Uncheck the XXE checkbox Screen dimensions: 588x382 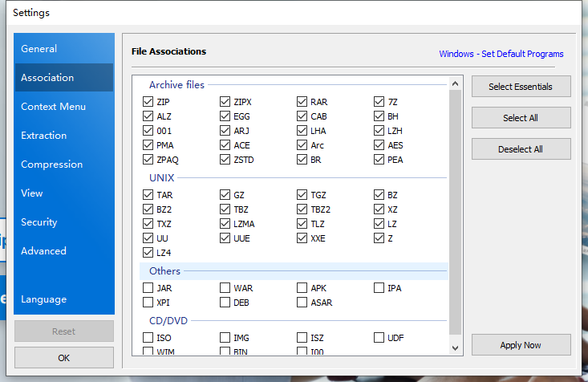(x=302, y=238)
